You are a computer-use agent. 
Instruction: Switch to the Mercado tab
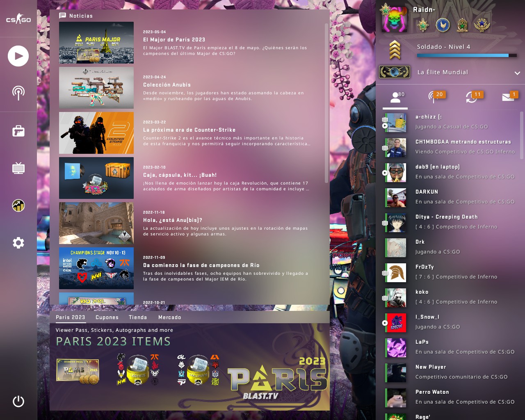[170, 317]
